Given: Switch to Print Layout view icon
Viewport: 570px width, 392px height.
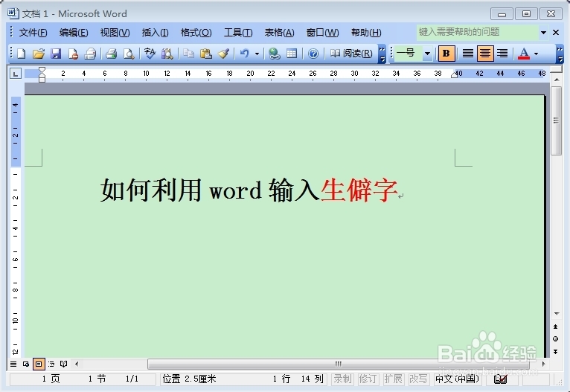Looking at the screenshot, I should (x=39, y=364).
